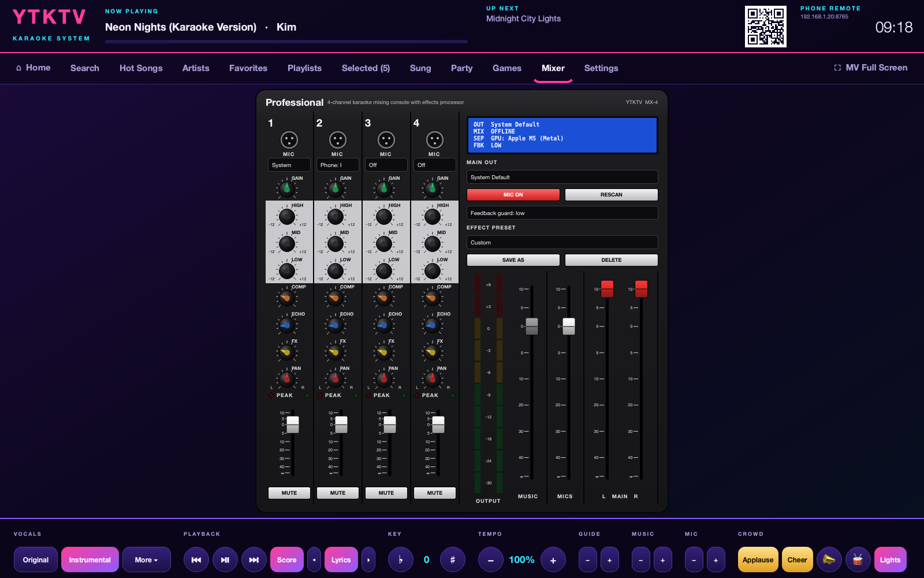The image size is (924, 578).
Task: Click the Applause crowd button
Action: pos(758,560)
